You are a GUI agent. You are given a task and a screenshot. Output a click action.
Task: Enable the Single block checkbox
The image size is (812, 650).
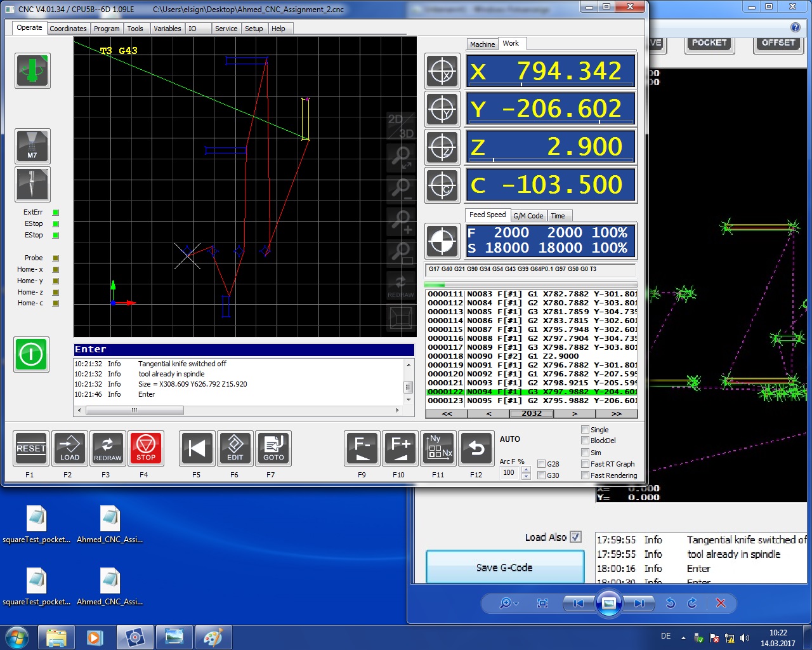[586, 430]
